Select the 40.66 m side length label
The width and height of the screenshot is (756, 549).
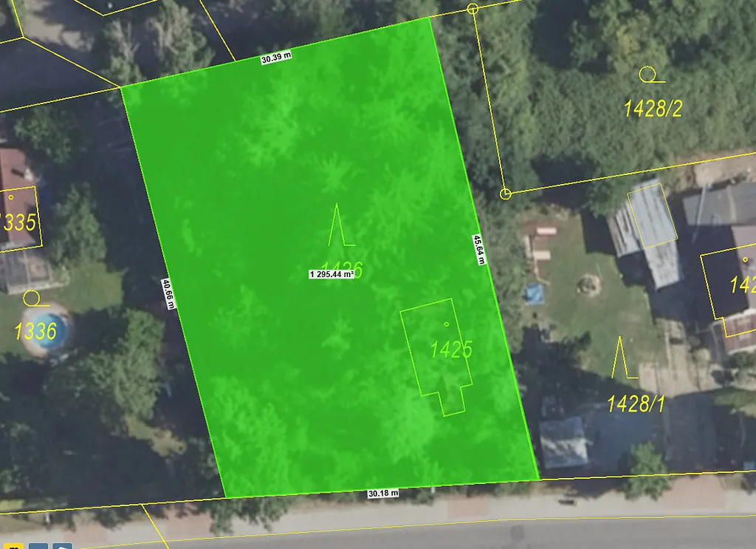[168, 294]
